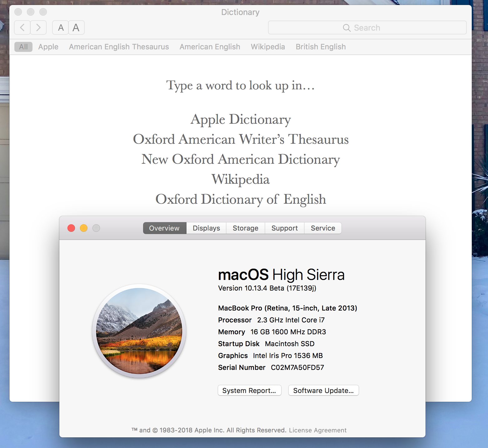
Task: Click the serial number C02M7A50FD57
Action: coord(297,367)
